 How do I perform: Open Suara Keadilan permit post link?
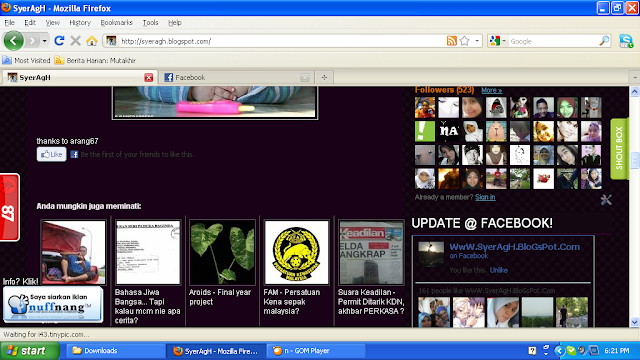point(371,302)
